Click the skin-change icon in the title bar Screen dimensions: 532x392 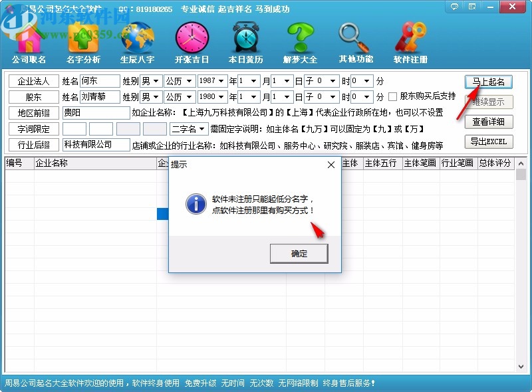click(471, 6)
